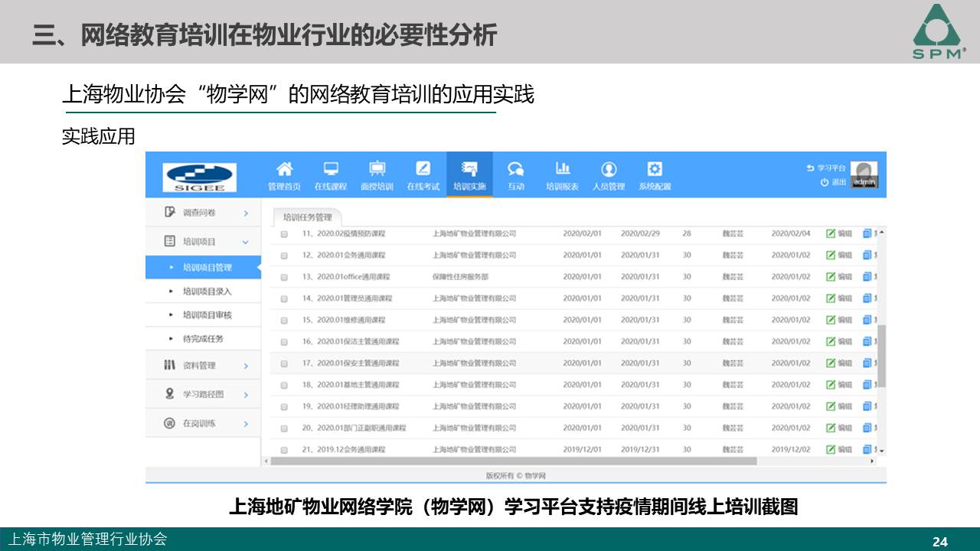Image resolution: width=980 pixels, height=551 pixels.
Task: Open 管理首页 home icon in top navigation
Action: tap(284, 169)
